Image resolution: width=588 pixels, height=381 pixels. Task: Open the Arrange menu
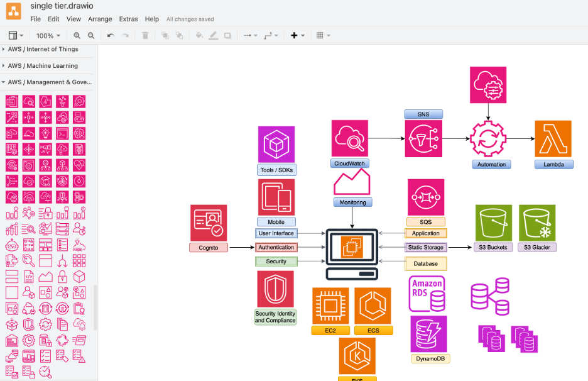pyautogui.click(x=100, y=19)
